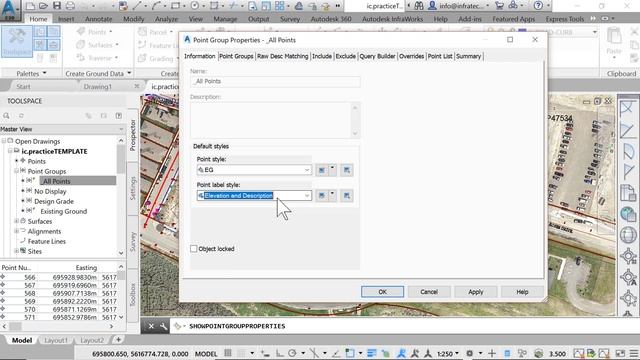Switch to the Summary tab
Image resolution: width=640 pixels, height=360 pixels.
pyautogui.click(x=468, y=56)
